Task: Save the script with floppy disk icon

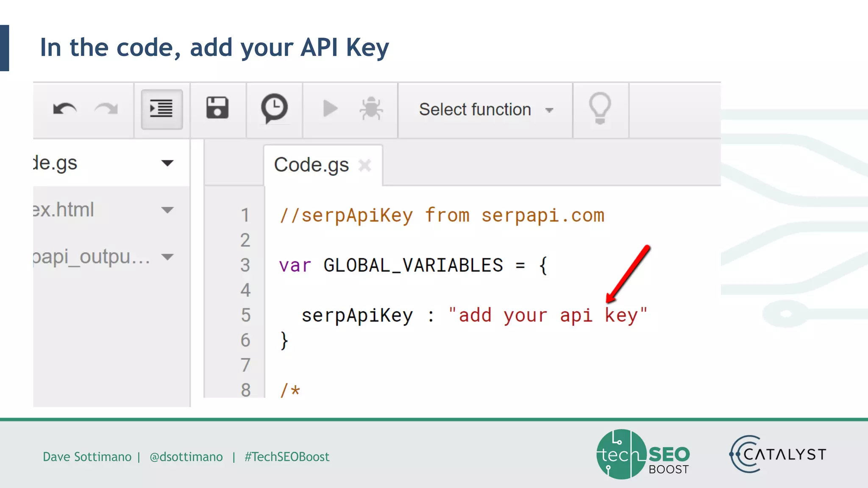Action: click(217, 108)
